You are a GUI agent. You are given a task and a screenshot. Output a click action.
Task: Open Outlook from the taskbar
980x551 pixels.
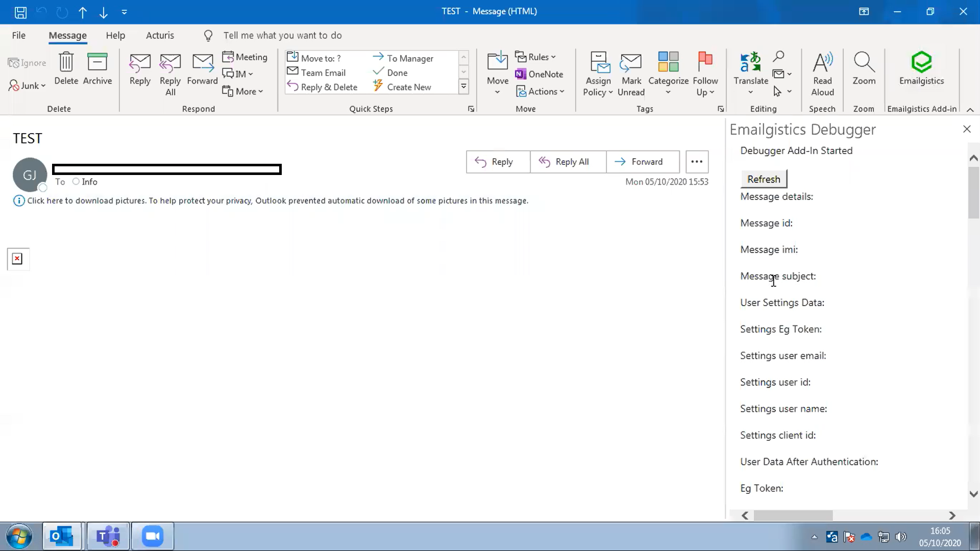tap(62, 536)
